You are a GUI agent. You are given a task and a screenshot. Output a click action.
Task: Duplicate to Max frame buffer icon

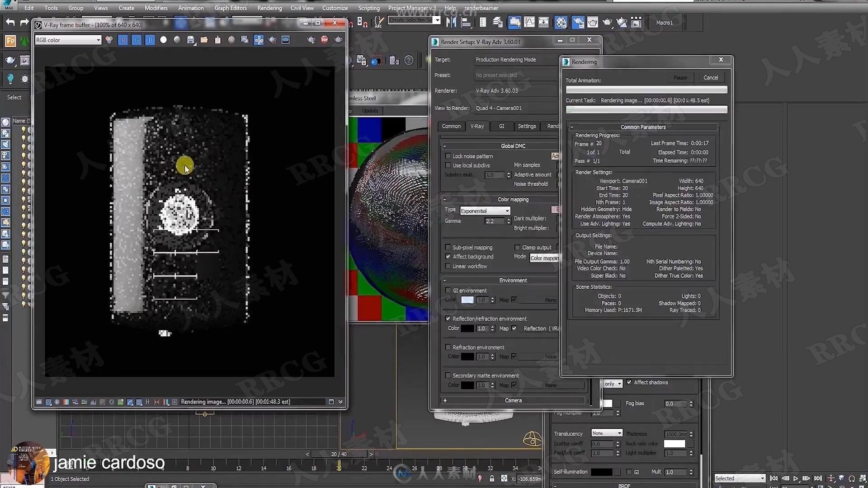(245, 40)
